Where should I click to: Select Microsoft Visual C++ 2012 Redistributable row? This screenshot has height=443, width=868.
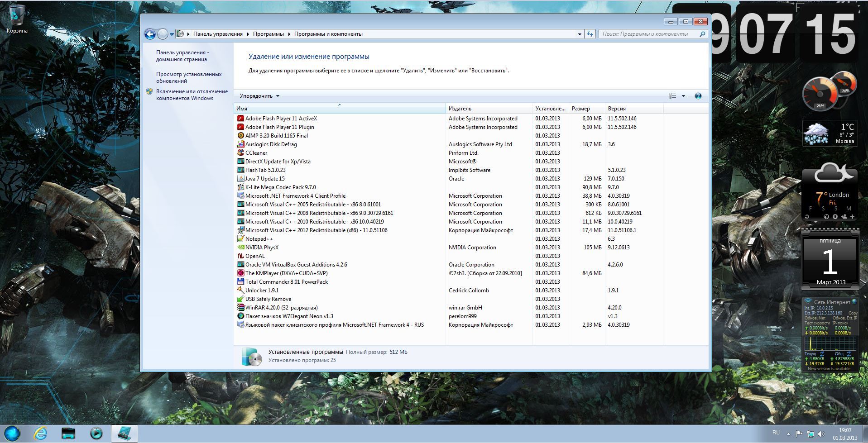[448, 230]
